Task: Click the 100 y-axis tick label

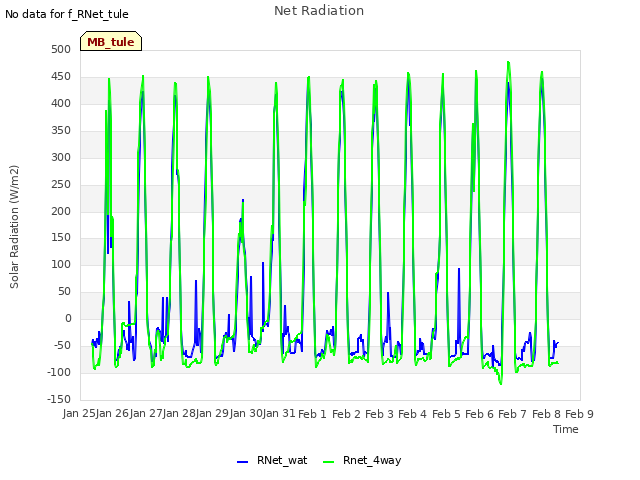Action: tap(61, 264)
